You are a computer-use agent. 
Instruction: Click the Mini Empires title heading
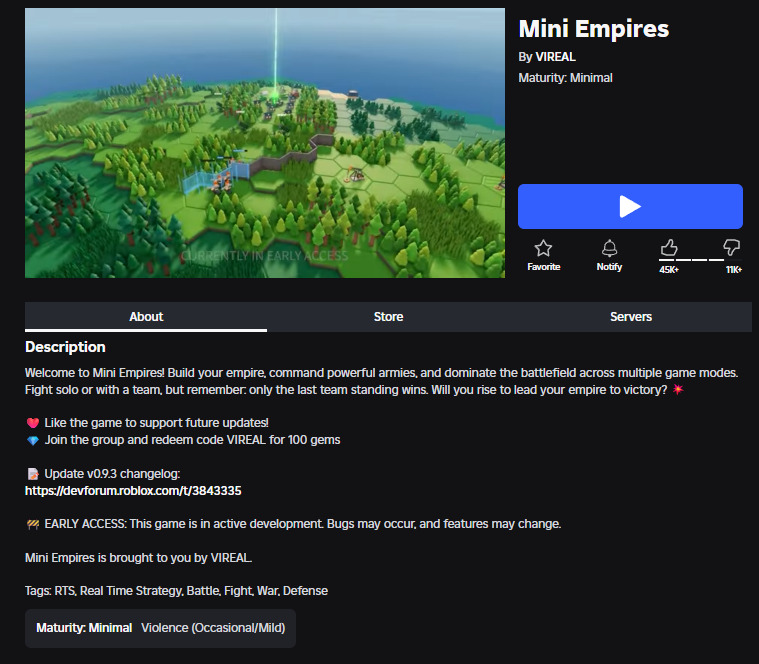pos(594,29)
